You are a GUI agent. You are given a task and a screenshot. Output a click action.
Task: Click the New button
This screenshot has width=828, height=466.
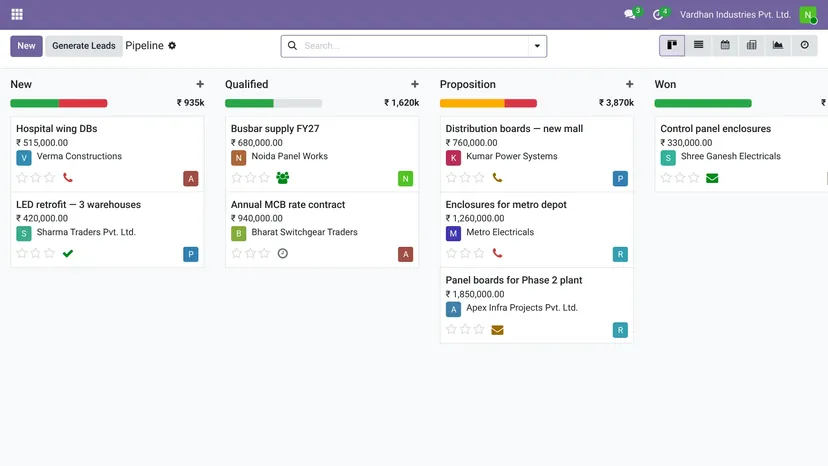[x=26, y=46]
